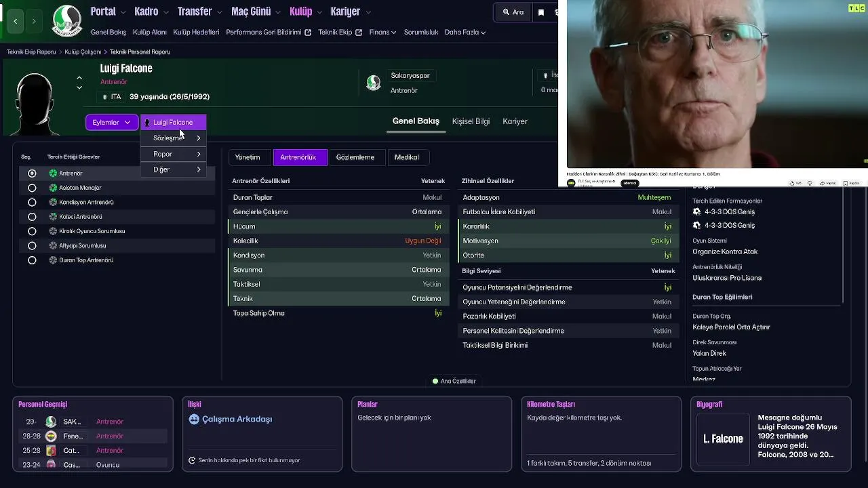Move to next staff member with down chevron
Screen dimensions: 868x488
click(x=79, y=87)
